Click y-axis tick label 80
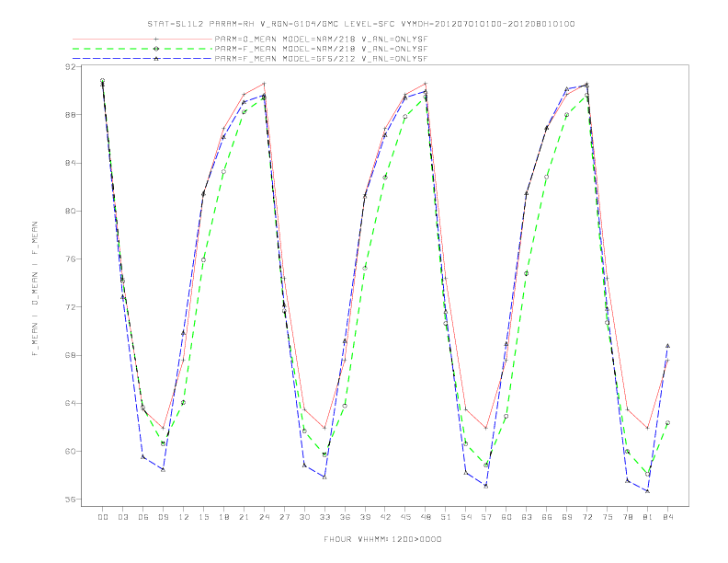Image resolution: width=728 pixels, height=563 pixels. click(x=71, y=211)
